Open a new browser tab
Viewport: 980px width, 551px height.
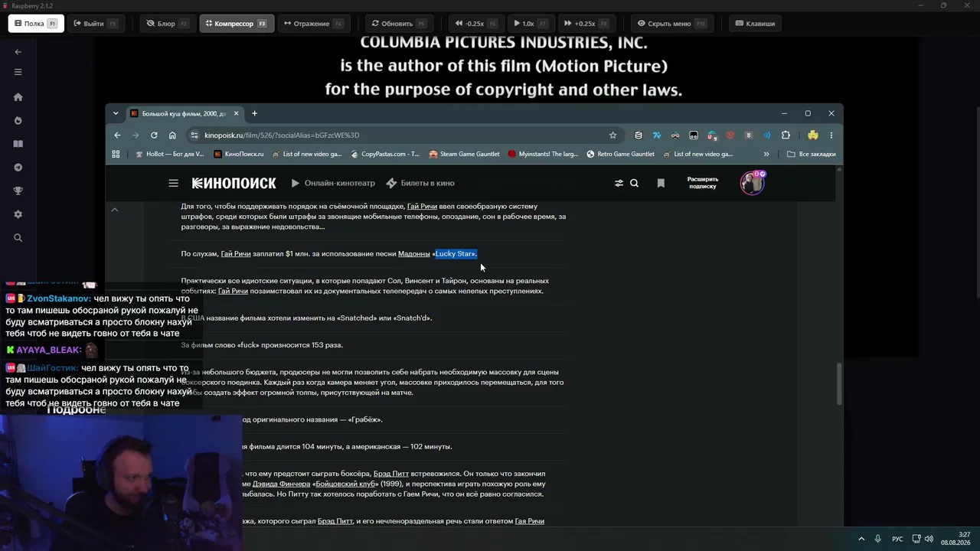point(255,113)
